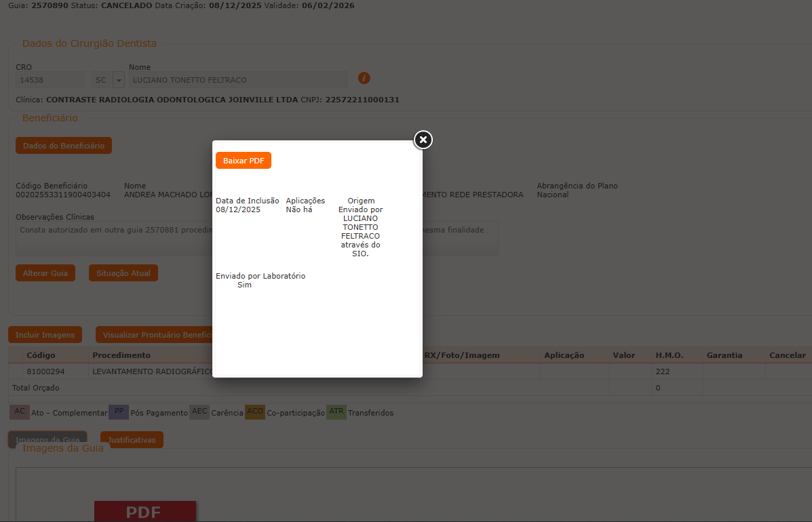Click the AC Ato Complementar legend badge
Viewport: 812px width, 522px height.
tap(20, 411)
